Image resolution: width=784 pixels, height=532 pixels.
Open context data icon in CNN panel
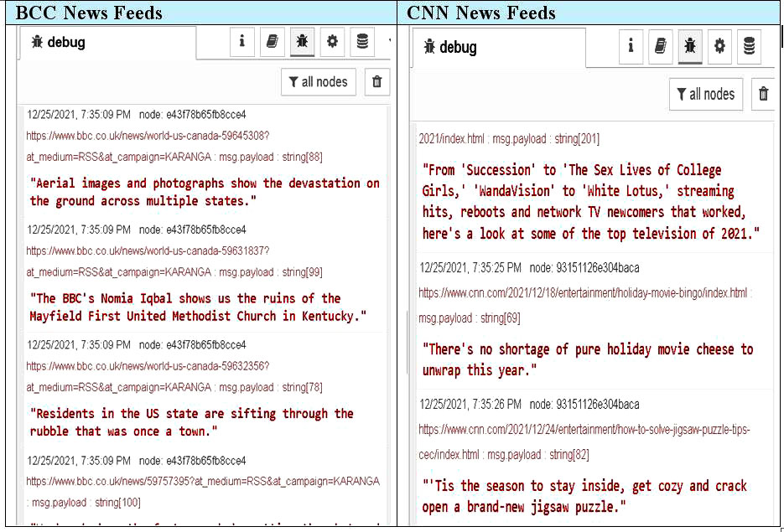click(x=749, y=46)
